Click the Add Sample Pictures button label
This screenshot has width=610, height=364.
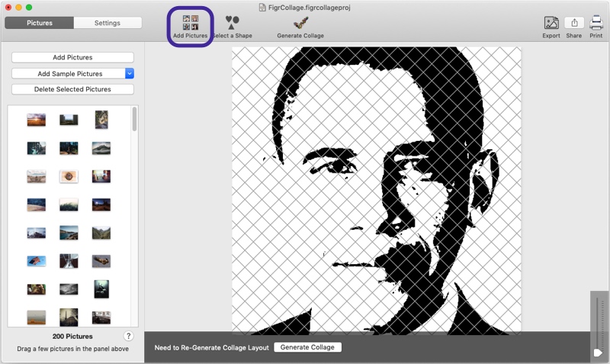(x=69, y=73)
